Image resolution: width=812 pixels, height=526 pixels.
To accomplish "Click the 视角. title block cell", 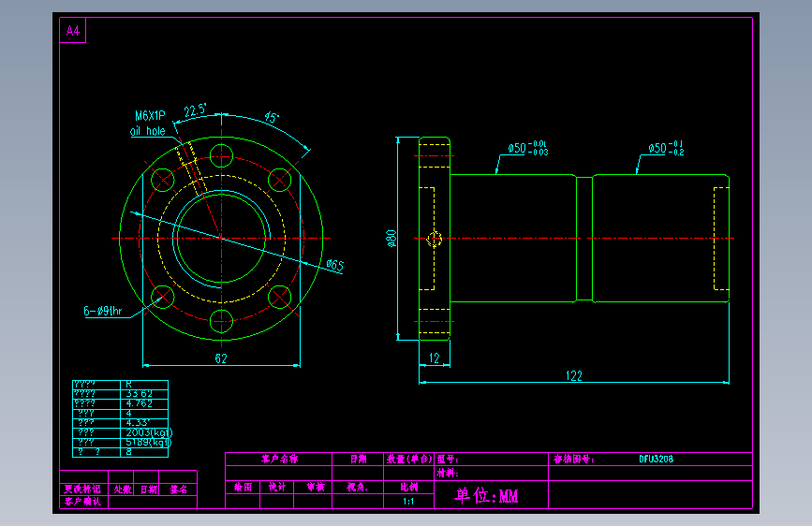I will click(358, 488).
